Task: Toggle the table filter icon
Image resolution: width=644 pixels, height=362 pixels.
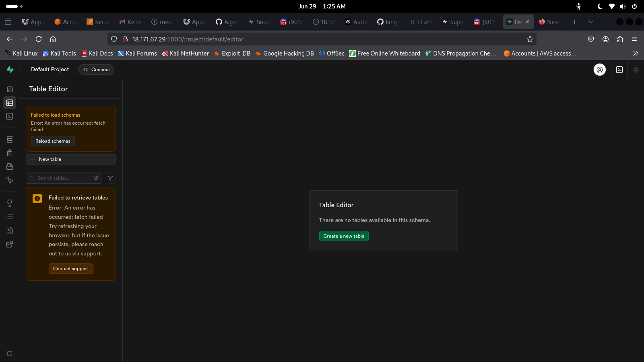Action: click(x=110, y=178)
